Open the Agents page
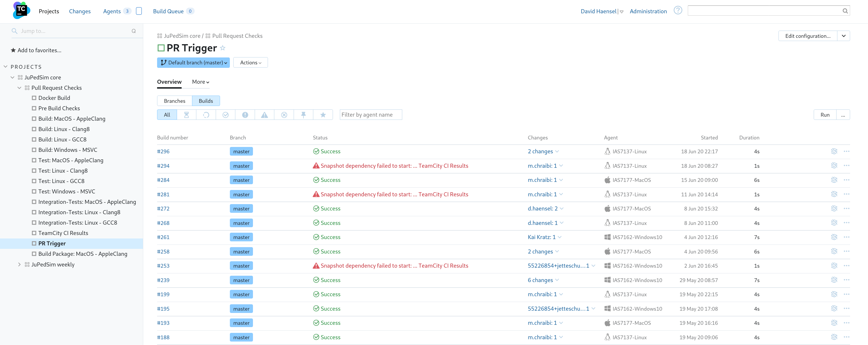Image resolution: width=868 pixels, height=345 pixels. 112,12
